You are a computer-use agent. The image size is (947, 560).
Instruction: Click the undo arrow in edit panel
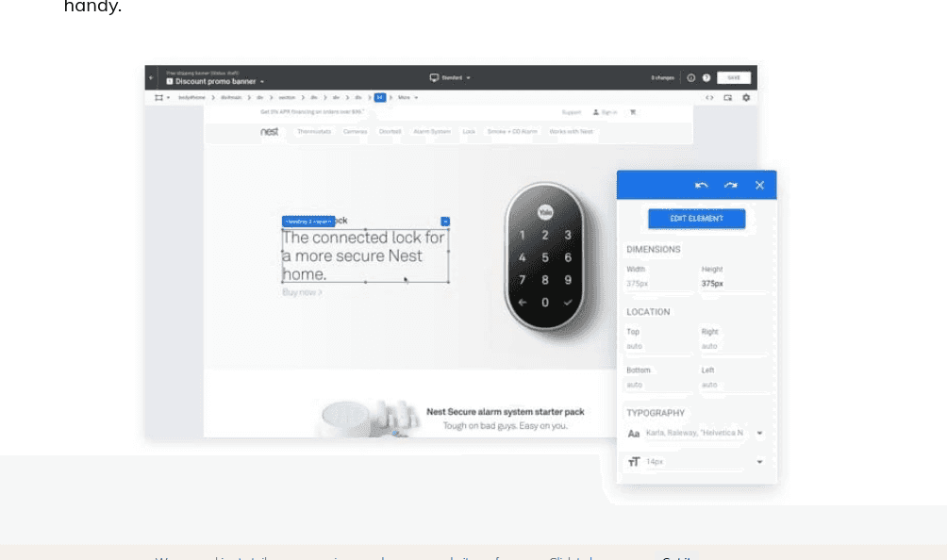tap(701, 186)
